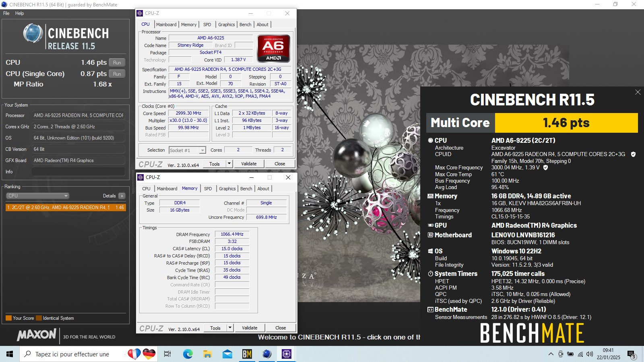Click the AMD A6 processor logo

coord(274,49)
